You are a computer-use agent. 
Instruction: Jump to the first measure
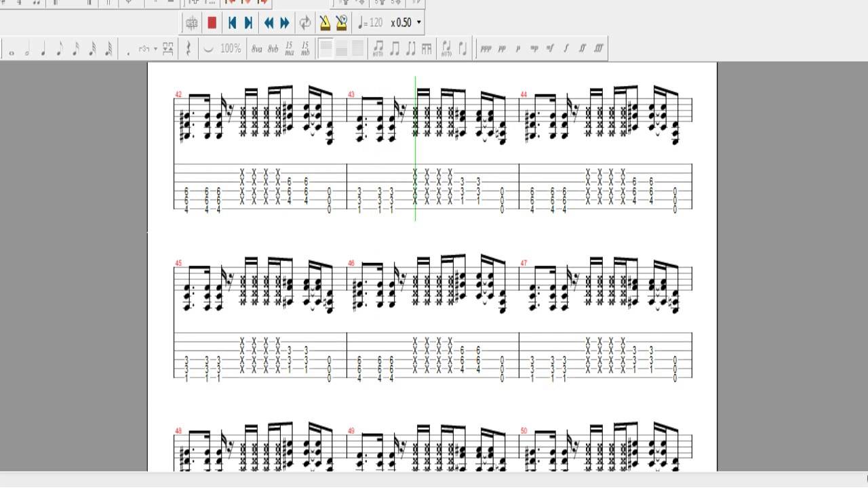coord(232,23)
